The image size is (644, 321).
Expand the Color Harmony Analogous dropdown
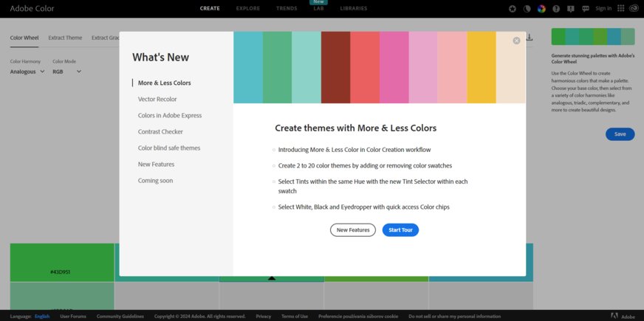pyautogui.click(x=27, y=72)
